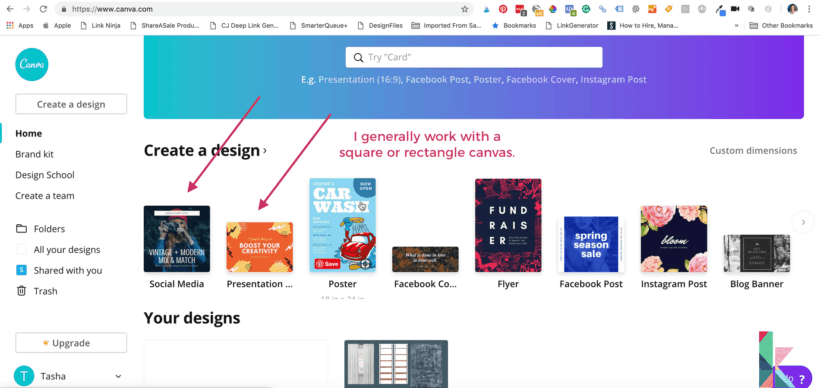The image size is (820, 388).
Task: Bookmark this page with the star icon
Action: click(464, 9)
